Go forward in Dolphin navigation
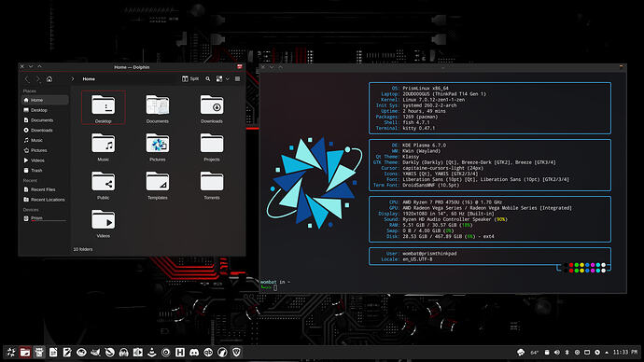 37,78
